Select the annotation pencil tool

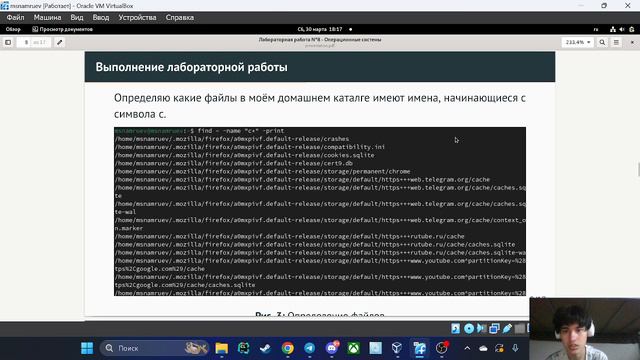(x=60, y=42)
